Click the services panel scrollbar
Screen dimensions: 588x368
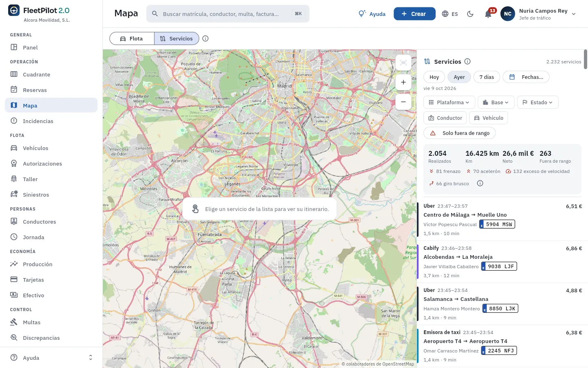pyautogui.click(x=586, y=60)
